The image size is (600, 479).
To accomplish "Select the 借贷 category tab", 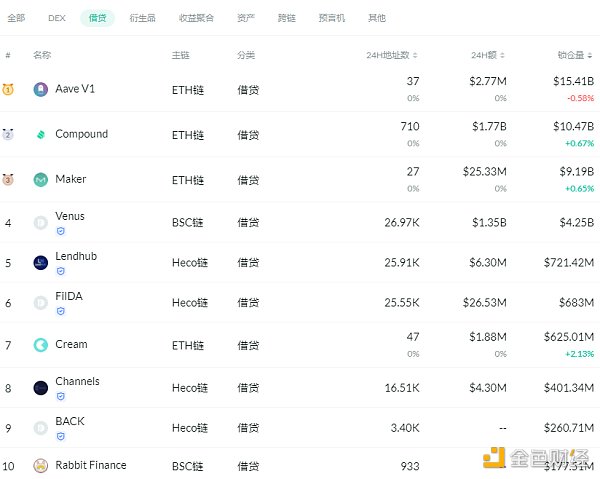I will pyautogui.click(x=97, y=18).
